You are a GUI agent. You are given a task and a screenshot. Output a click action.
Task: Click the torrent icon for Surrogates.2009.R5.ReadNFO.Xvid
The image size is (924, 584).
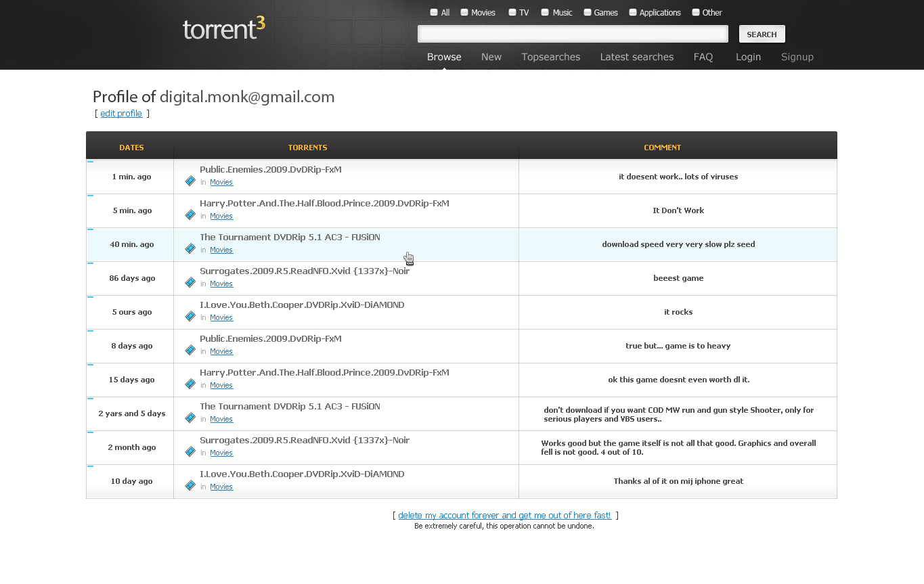pos(190,282)
